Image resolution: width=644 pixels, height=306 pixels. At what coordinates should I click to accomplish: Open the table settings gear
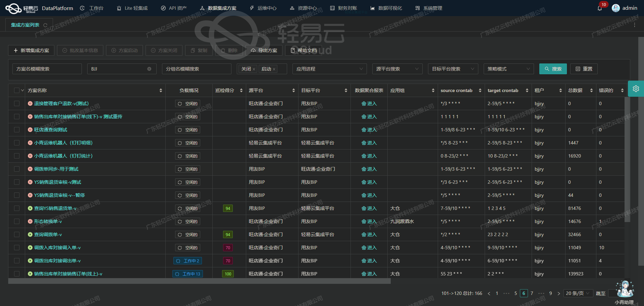click(x=636, y=89)
